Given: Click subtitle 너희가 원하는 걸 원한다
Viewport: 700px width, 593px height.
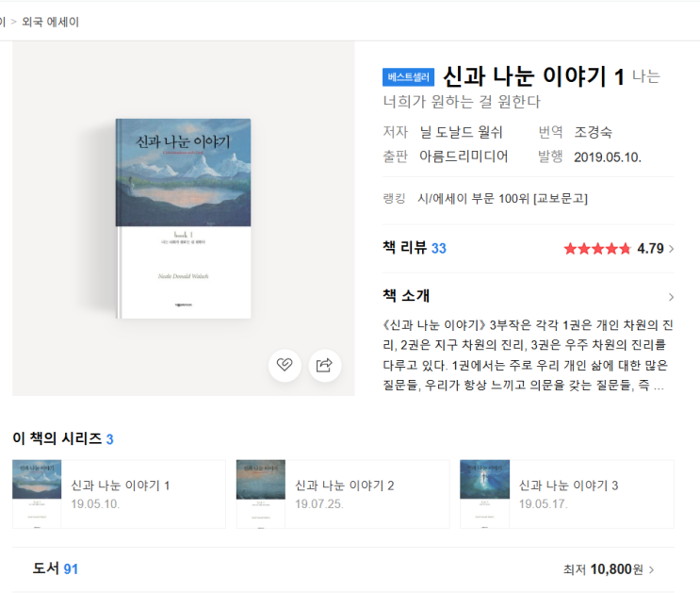Looking at the screenshot, I should pyautogui.click(x=462, y=102).
